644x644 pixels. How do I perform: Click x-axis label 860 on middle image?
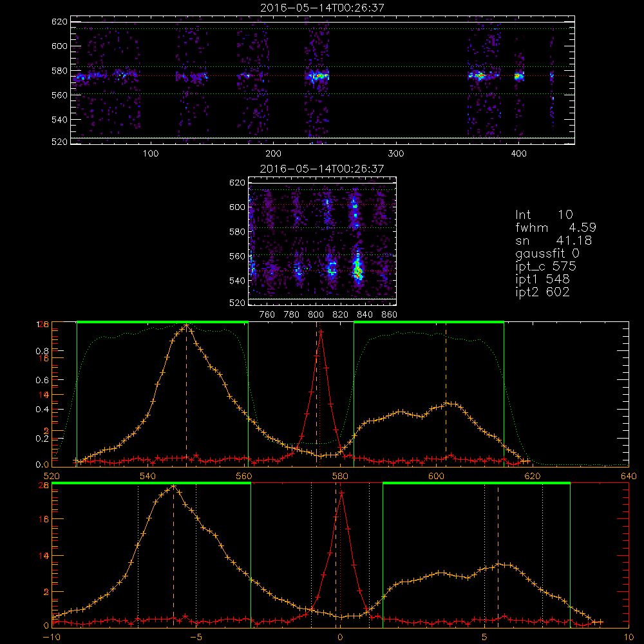(390, 315)
